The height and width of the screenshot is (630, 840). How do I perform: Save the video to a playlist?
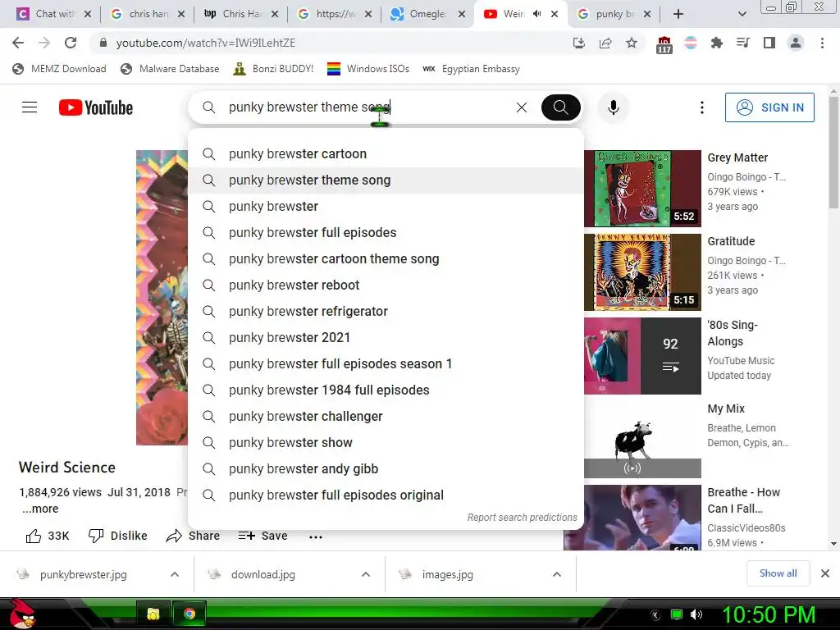[263, 536]
